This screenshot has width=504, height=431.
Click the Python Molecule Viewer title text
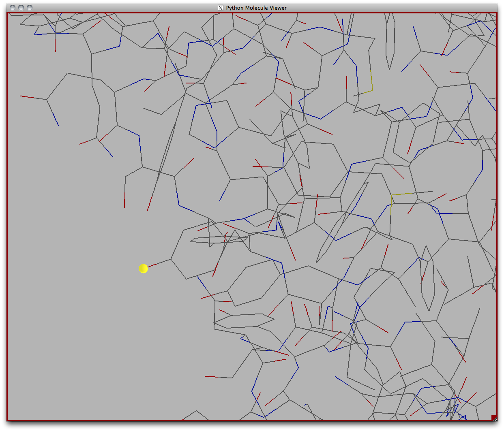(255, 7)
